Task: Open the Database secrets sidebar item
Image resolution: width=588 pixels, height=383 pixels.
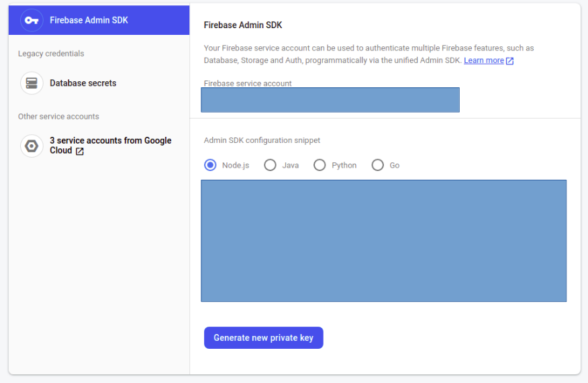Action: point(99,83)
